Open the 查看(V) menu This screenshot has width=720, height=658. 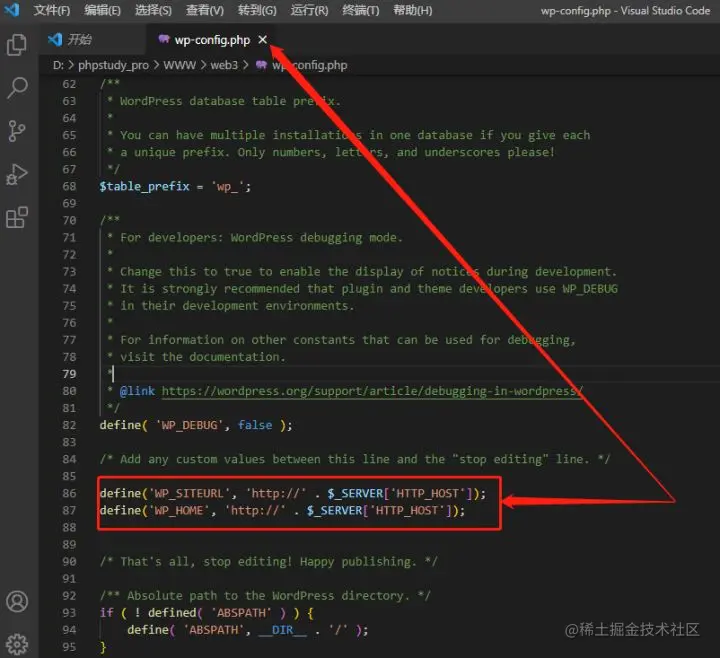[x=204, y=10]
